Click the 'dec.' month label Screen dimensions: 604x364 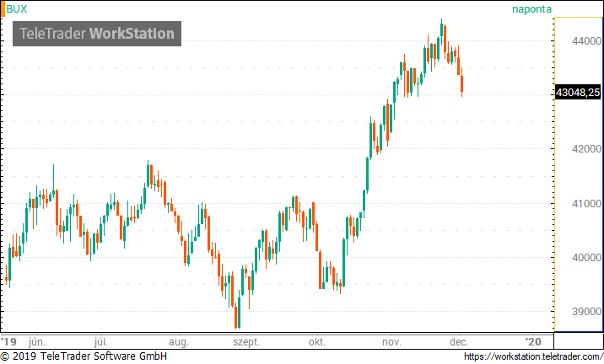tap(459, 342)
